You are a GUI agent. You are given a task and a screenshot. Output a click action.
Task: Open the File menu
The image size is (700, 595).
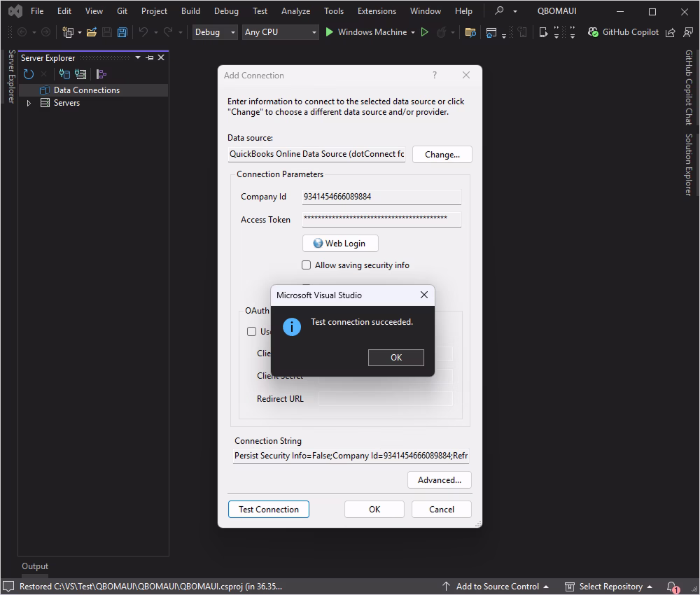coord(37,10)
